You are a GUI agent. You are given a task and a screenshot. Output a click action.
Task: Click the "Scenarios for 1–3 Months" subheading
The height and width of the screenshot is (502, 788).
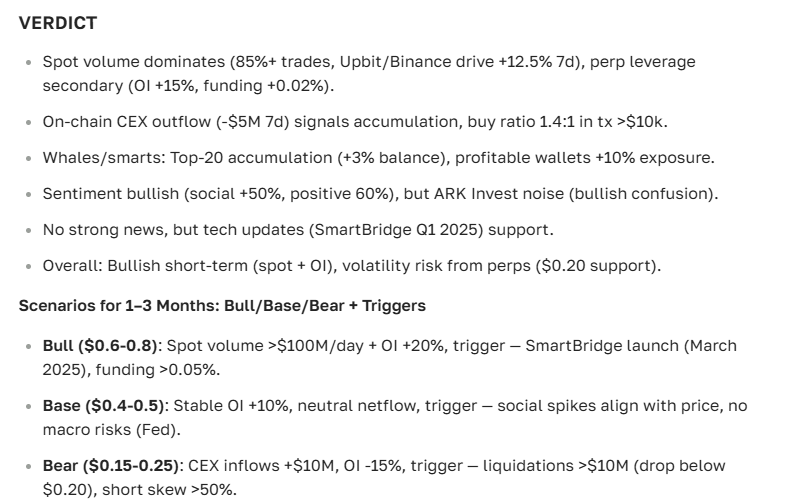(110, 304)
